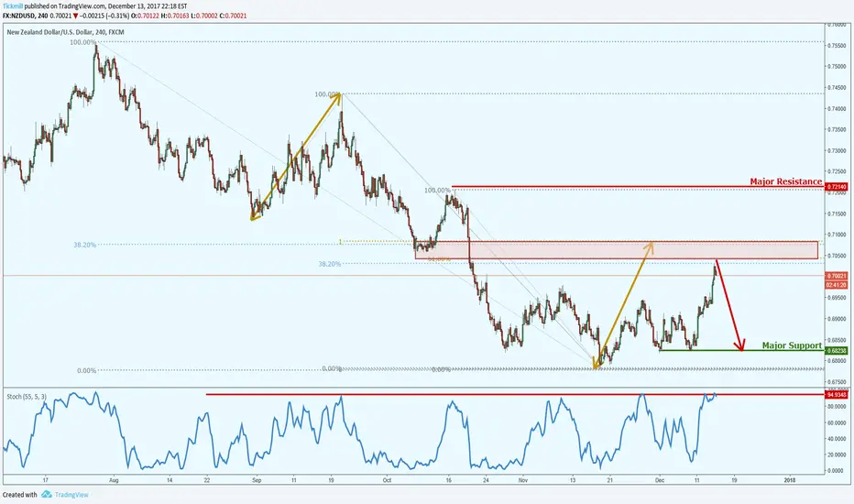Click the 20.0000 stochastic axis label
The height and width of the screenshot is (504, 854).
(x=837, y=455)
